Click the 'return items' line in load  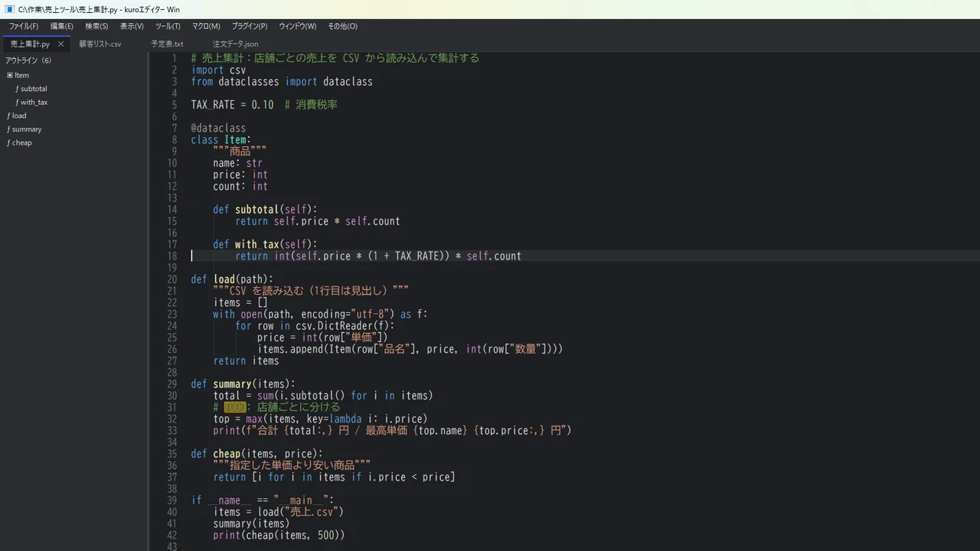coord(246,360)
